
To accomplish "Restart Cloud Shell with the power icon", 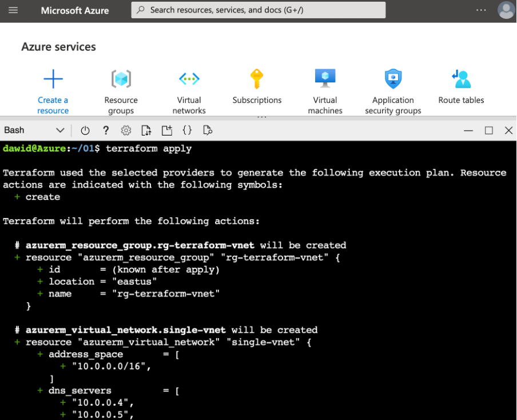I will point(85,130).
